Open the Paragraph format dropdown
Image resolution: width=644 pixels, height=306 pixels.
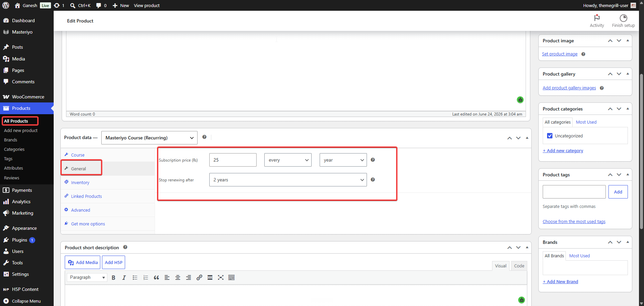click(87, 277)
